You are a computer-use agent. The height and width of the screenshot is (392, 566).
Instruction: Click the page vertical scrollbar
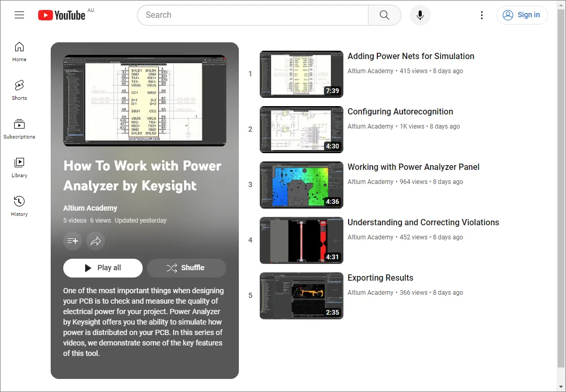(x=561, y=188)
